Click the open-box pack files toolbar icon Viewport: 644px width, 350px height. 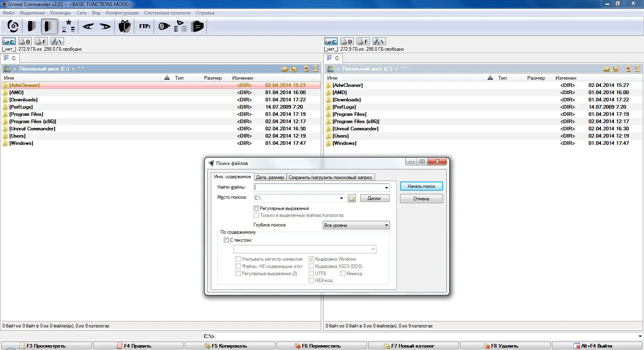pyautogui.click(x=124, y=27)
